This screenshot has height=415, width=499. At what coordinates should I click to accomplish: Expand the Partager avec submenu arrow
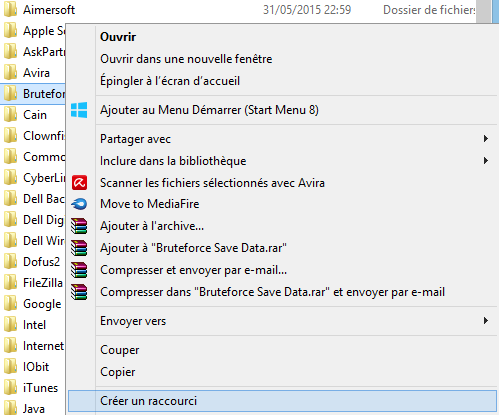pos(486,139)
